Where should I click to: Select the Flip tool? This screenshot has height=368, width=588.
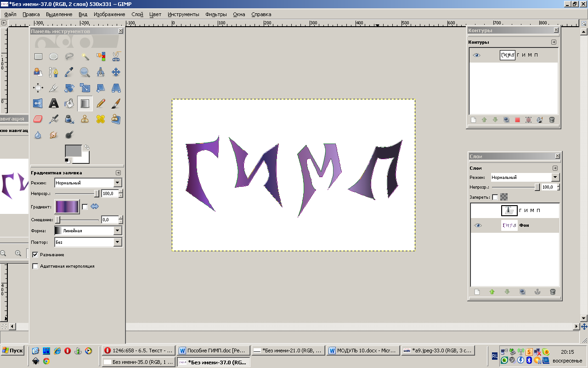[x=38, y=103]
